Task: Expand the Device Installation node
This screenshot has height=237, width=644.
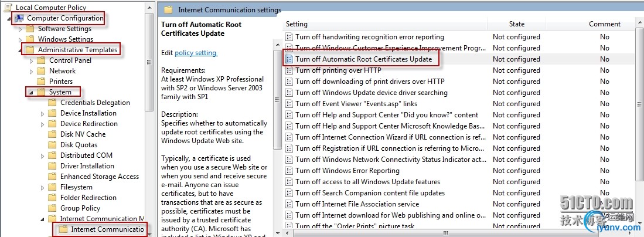Action: 43,113
